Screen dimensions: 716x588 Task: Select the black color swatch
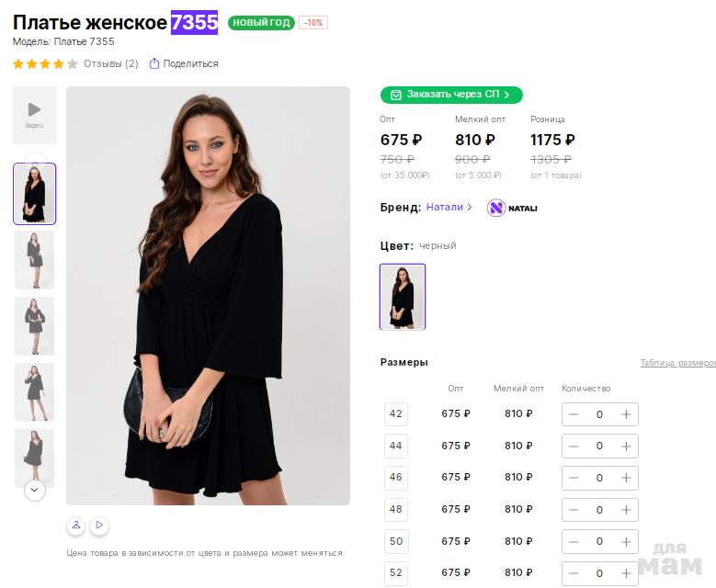403,297
